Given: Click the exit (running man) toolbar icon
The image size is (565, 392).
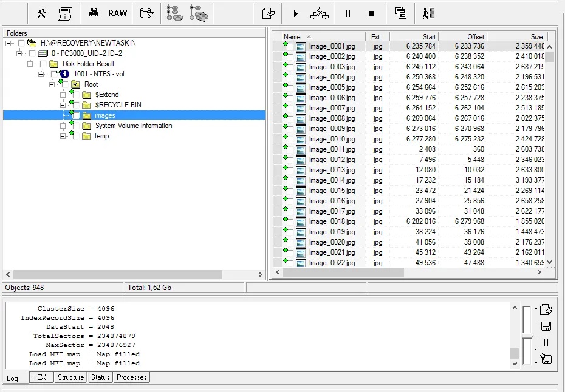Looking at the screenshot, I should click(x=428, y=13).
